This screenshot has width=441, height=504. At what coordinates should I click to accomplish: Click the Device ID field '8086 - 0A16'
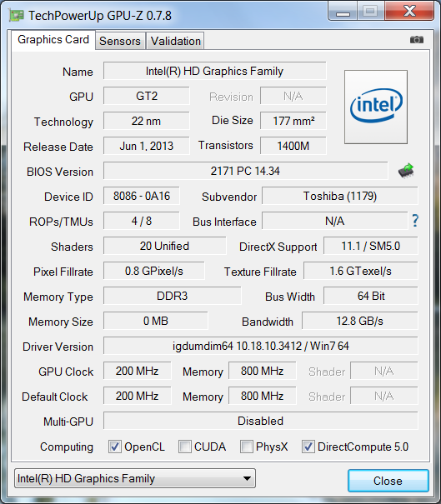tap(141, 196)
